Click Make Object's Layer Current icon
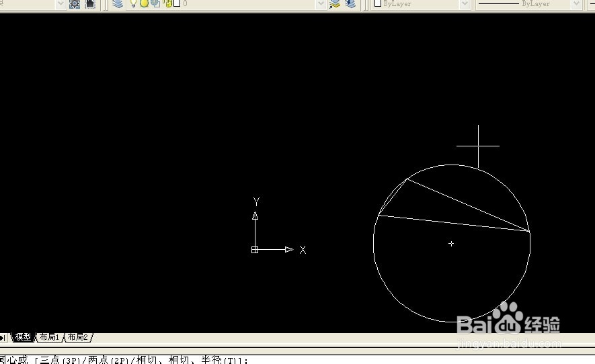This screenshot has height=364, width=595. point(335,4)
